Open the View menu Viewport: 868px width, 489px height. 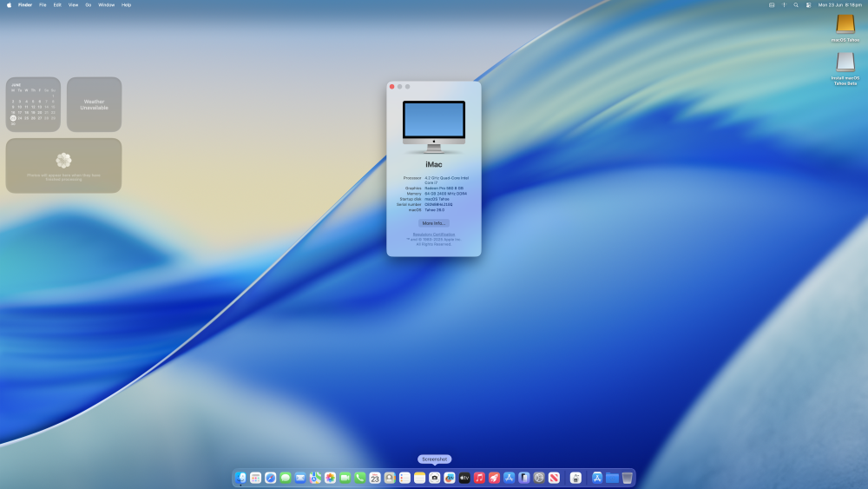click(x=73, y=5)
